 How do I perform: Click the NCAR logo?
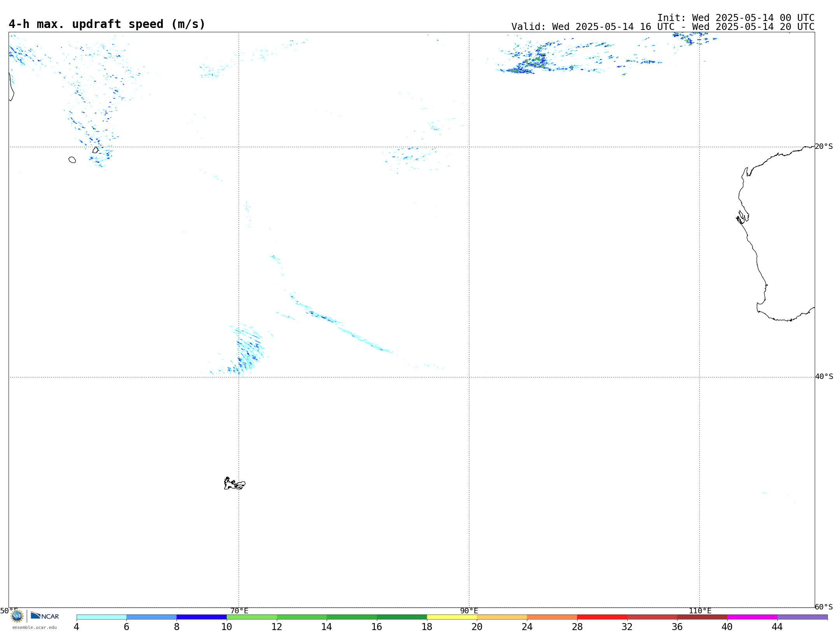click(45, 616)
